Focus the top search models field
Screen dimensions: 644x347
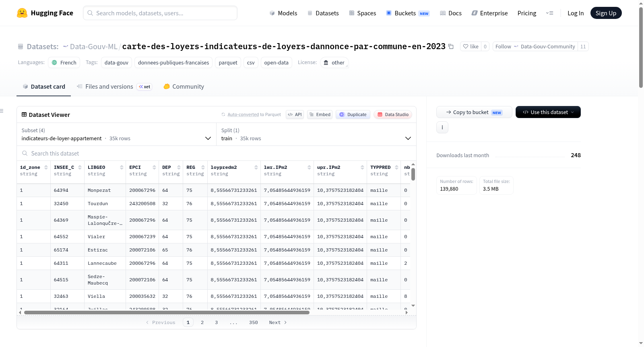click(160, 13)
